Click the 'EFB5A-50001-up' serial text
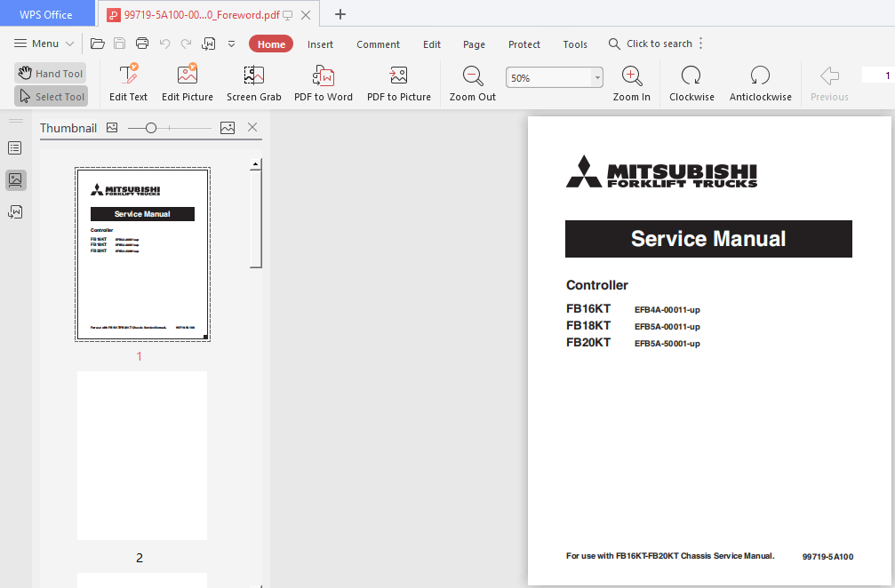This screenshot has width=895, height=588. click(667, 344)
